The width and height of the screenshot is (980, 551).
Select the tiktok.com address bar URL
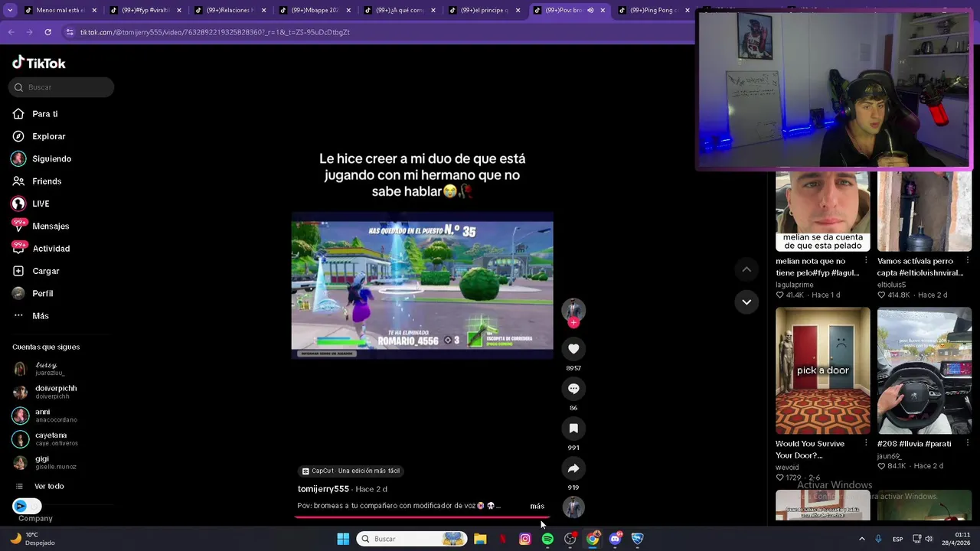(214, 32)
